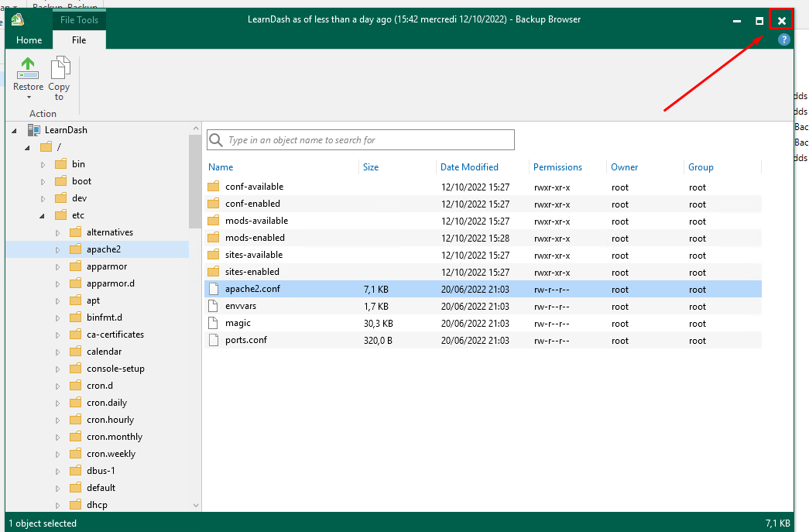The width and height of the screenshot is (809, 532).
Task: Click the envvars file icon
Action: 213,306
